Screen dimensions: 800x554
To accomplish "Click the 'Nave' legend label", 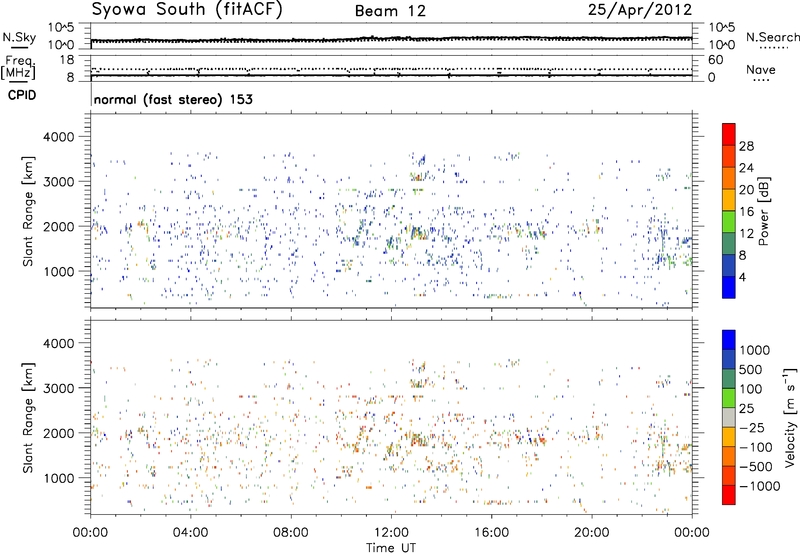I will (761, 69).
